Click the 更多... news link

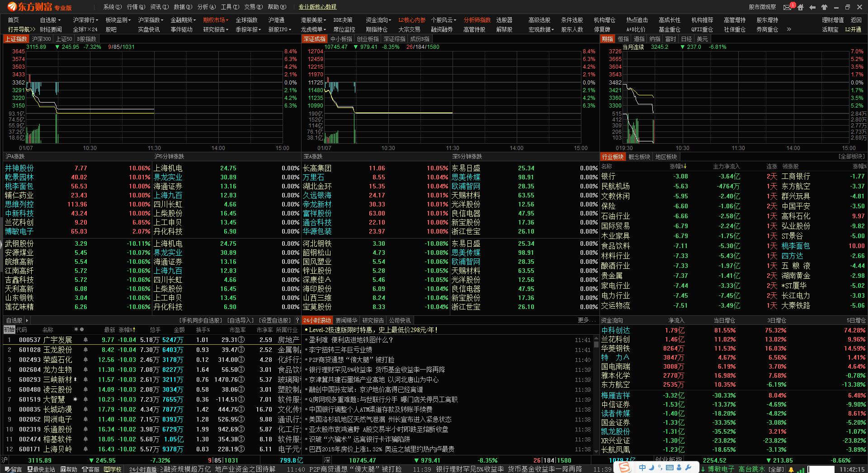tap(587, 320)
